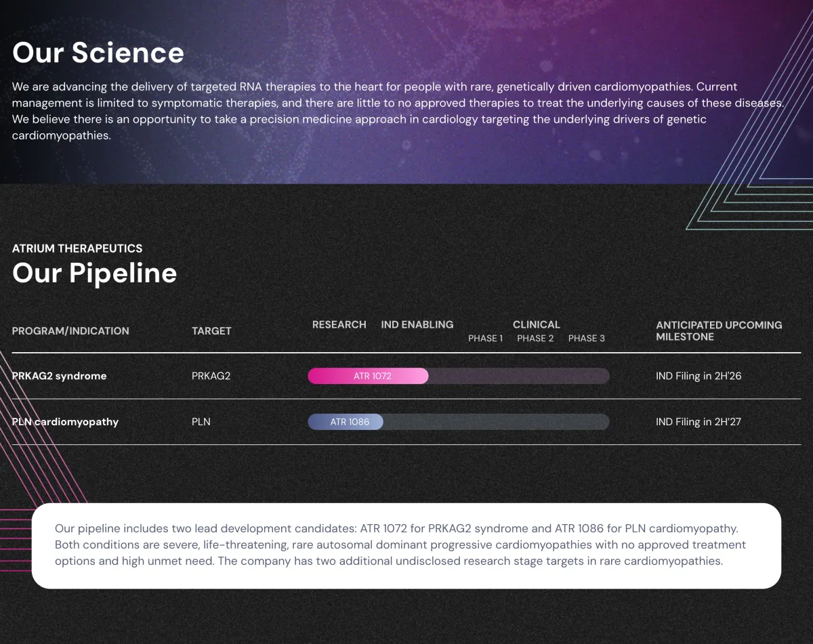Open the PLN cardiomyopathy program row
Screen dimensions: 813x644
(x=66, y=422)
